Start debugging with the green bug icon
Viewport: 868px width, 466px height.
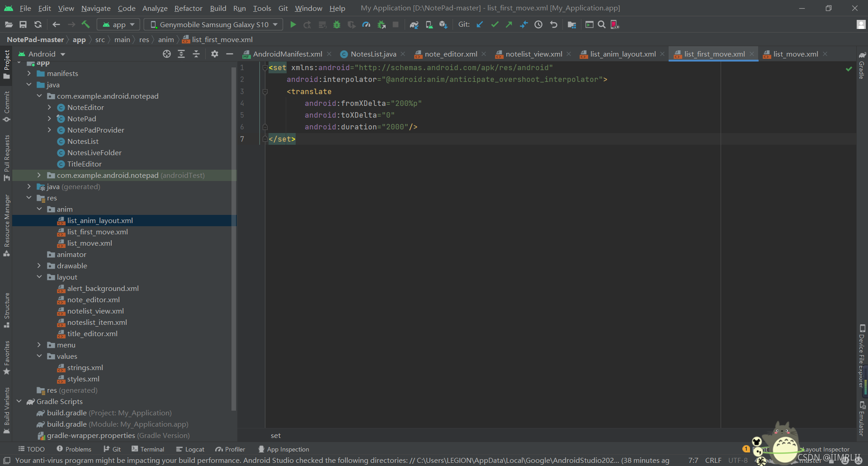click(337, 24)
